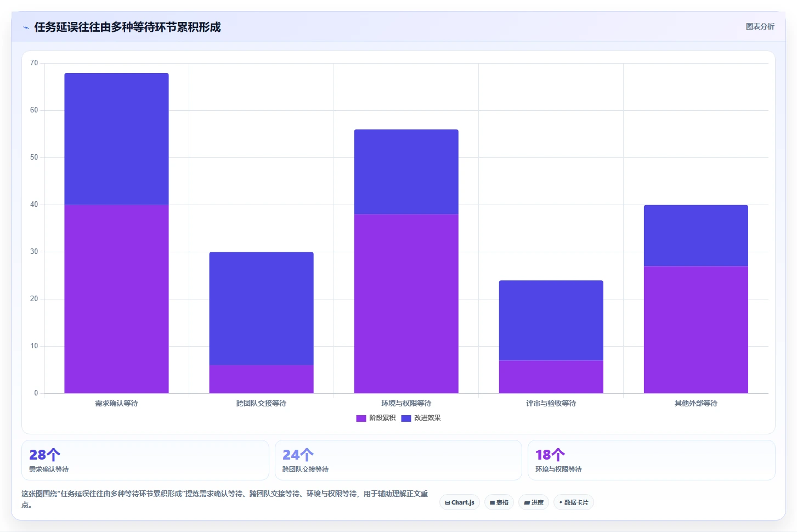Click the blue 改进效果 legend swatch

pos(406,418)
